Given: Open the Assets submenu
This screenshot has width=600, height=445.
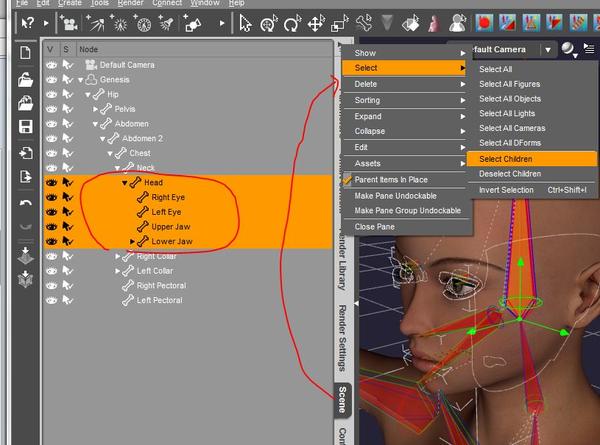Looking at the screenshot, I should coord(405,163).
